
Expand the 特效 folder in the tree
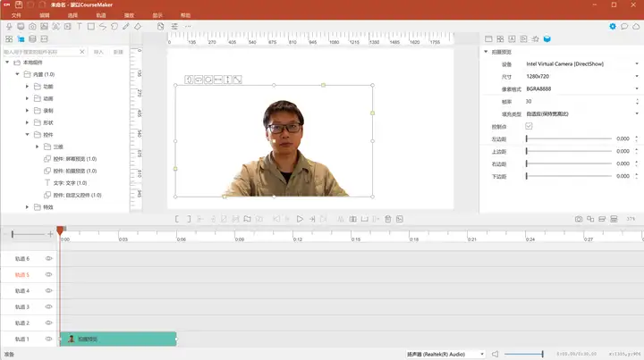pos(27,207)
